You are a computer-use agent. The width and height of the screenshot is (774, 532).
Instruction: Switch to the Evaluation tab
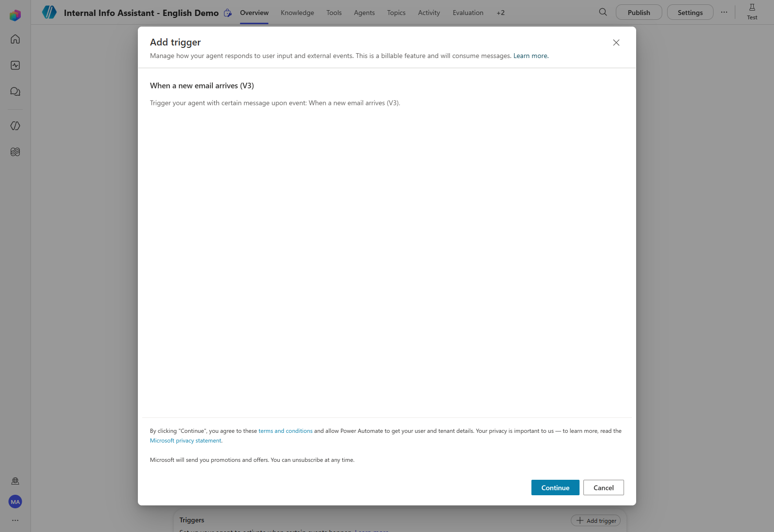coord(468,13)
